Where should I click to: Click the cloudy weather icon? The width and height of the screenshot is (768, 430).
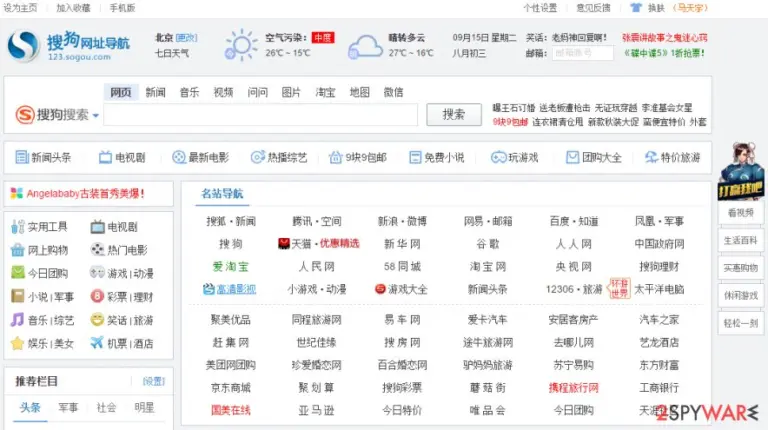point(365,47)
